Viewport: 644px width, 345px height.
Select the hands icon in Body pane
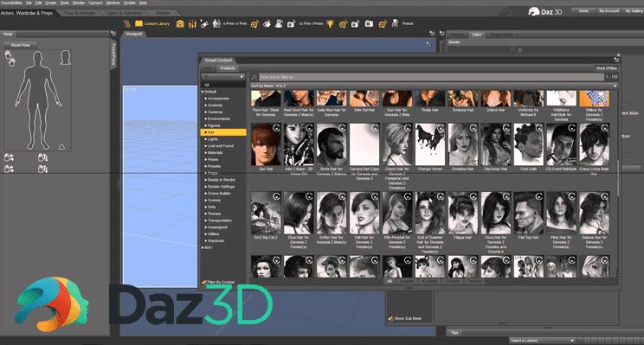[10, 58]
